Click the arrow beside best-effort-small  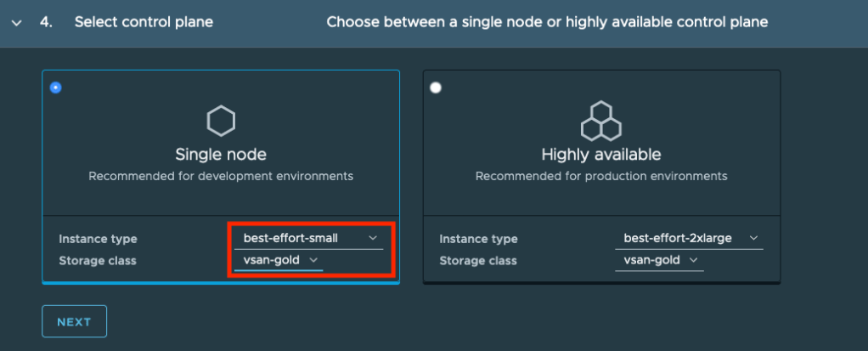(373, 238)
